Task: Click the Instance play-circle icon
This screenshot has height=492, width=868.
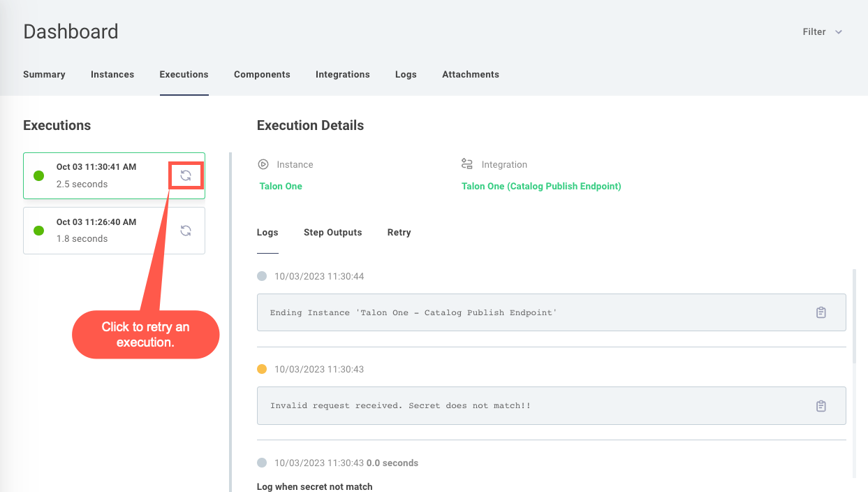Action: click(263, 164)
